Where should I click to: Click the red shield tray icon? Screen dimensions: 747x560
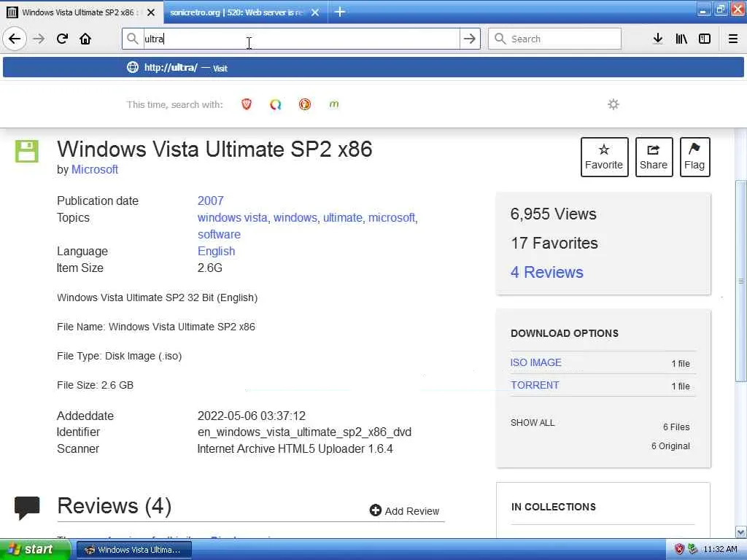coord(679,549)
